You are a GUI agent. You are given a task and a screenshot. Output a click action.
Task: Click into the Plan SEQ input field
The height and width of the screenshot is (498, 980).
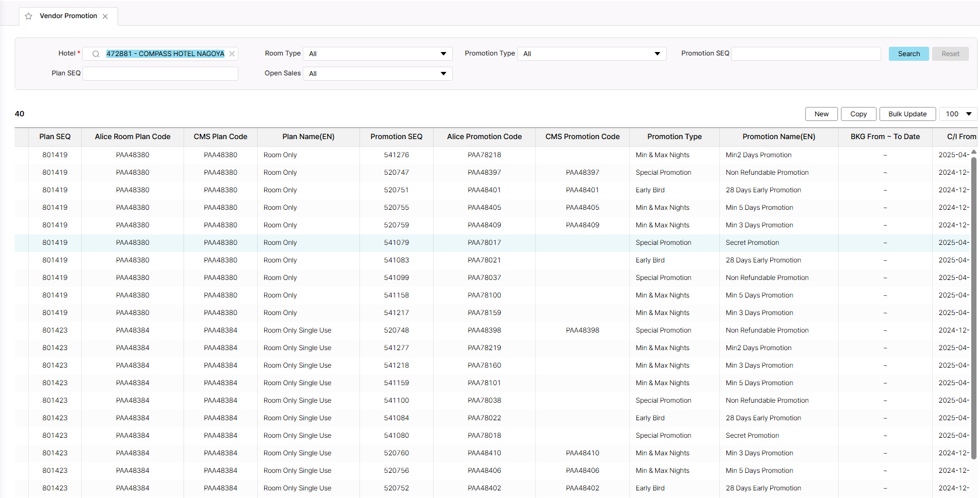pos(161,74)
